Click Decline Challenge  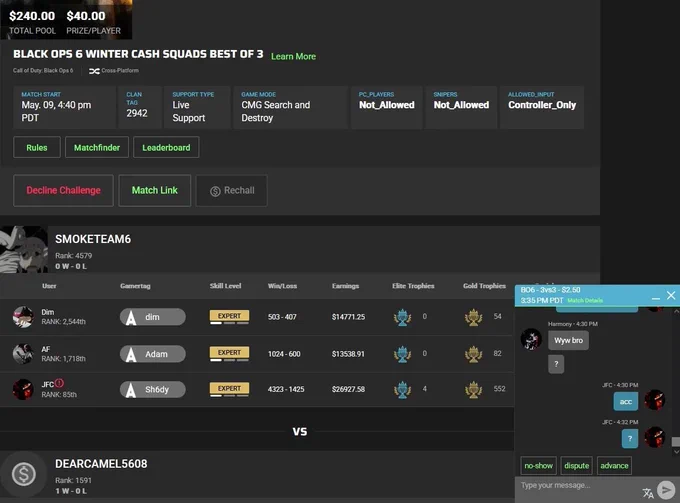(x=63, y=190)
